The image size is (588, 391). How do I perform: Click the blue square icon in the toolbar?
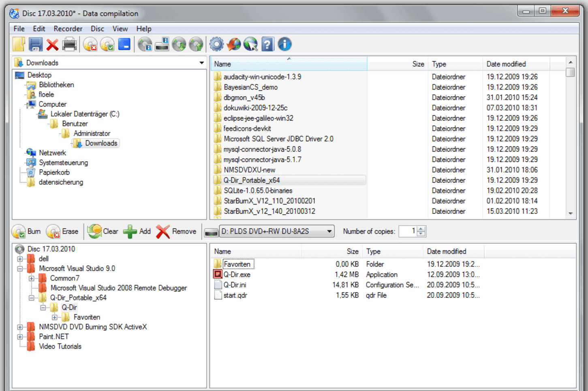124,44
